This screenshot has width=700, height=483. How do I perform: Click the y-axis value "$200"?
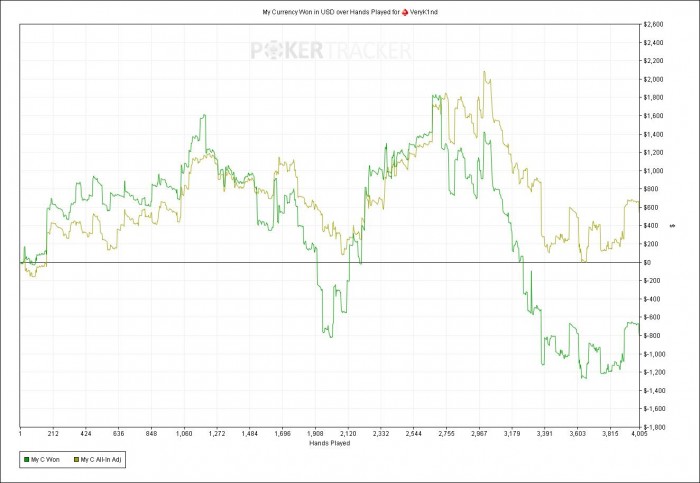point(652,244)
